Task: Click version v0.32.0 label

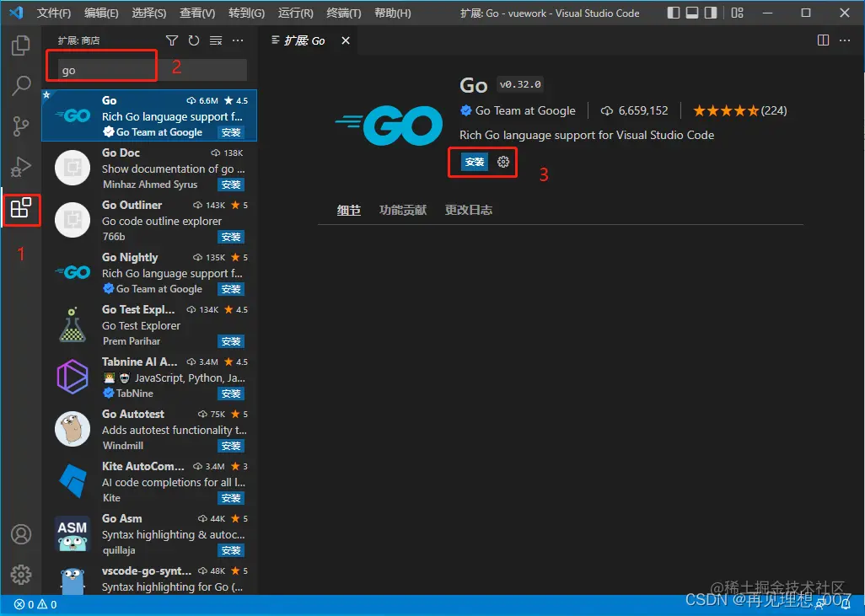Action: [x=520, y=84]
